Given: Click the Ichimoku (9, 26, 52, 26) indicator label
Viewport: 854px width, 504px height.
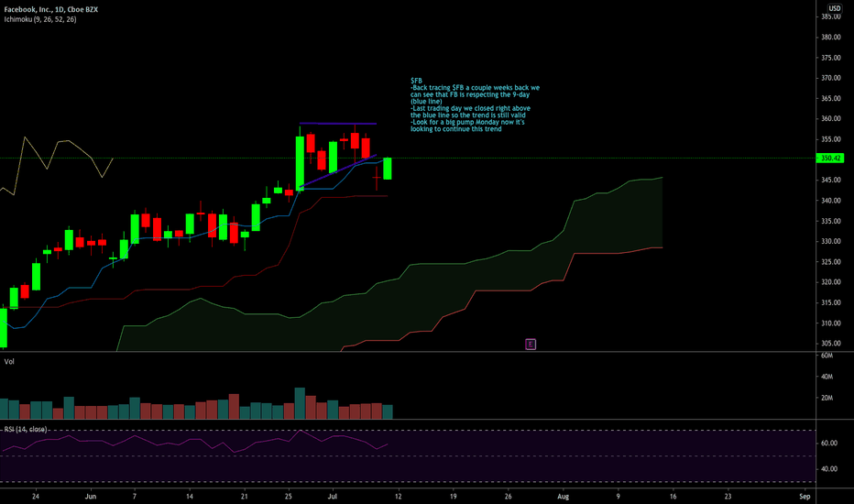Looking at the screenshot, I should [40, 19].
